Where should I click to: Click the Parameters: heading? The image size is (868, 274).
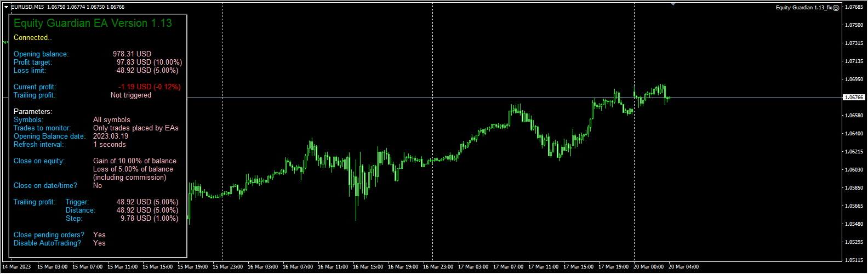tap(33, 112)
